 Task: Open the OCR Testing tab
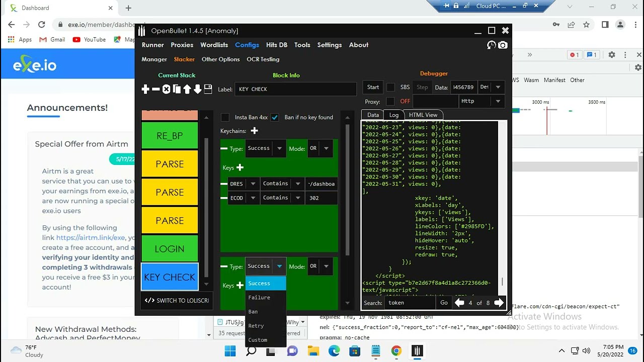pos(263,59)
